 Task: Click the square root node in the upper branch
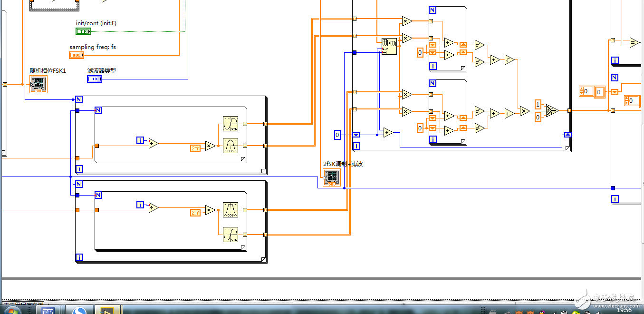click(x=509, y=60)
